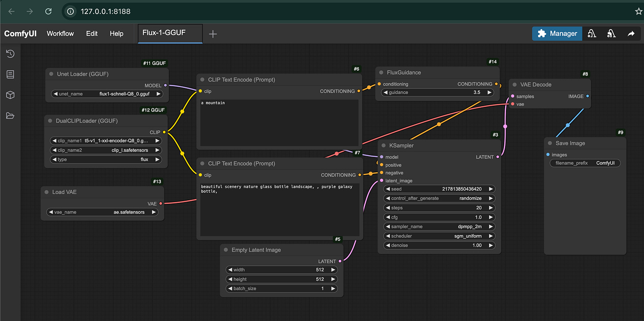This screenshot has height=321, width=644.
Task: Click the share arrow icon
Action: 631,34
